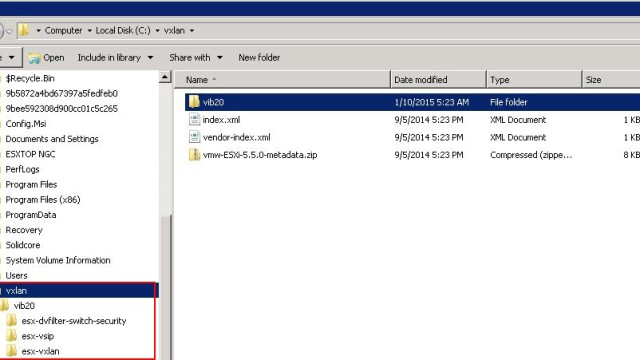Click Local Disk (C:) in the breadcrumb
The height and width of the screenshot is (360, 640).
[123, 31]
